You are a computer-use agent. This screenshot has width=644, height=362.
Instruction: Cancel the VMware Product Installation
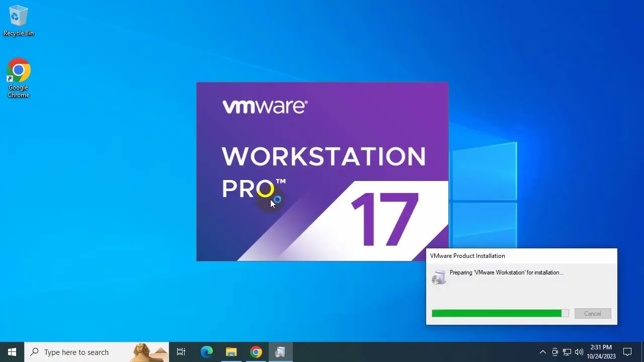tap(592, 314)
